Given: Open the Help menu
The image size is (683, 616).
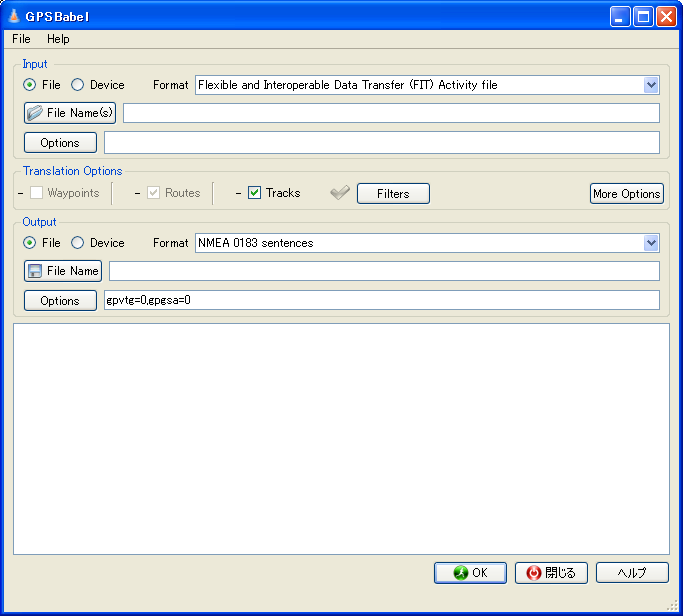Looking at the screenshot, I should [58, 39].
